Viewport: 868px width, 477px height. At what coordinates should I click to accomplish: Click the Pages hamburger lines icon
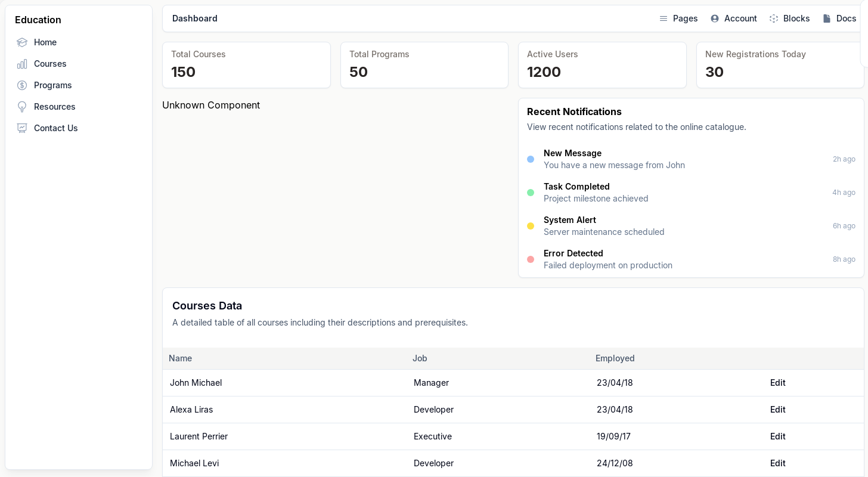[x=664, y=18]
